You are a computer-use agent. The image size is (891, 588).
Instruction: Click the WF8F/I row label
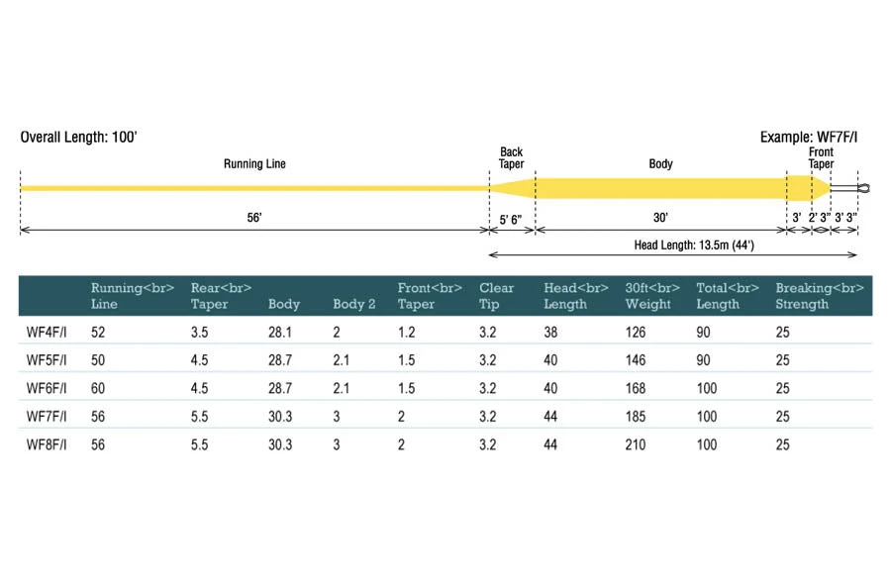[x=47, y=445]
